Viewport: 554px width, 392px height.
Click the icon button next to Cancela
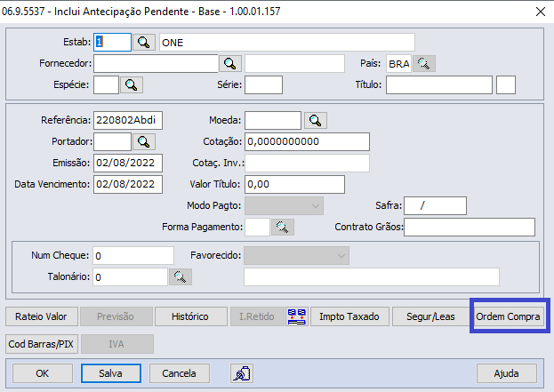[x=242, y=373]
